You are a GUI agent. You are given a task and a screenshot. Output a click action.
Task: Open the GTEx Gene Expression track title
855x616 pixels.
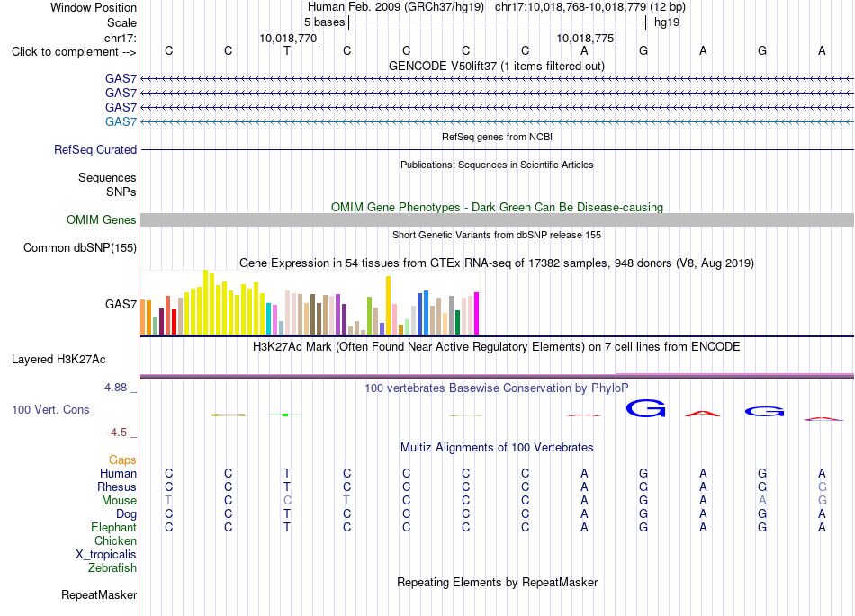click(497, 263)
